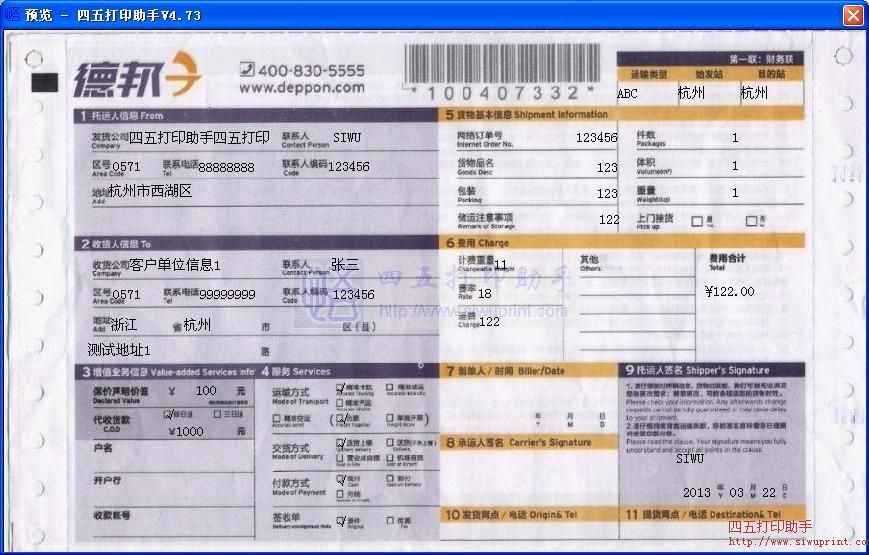Tick the 月结 monthly settlement checkbox

pos(340,493)
